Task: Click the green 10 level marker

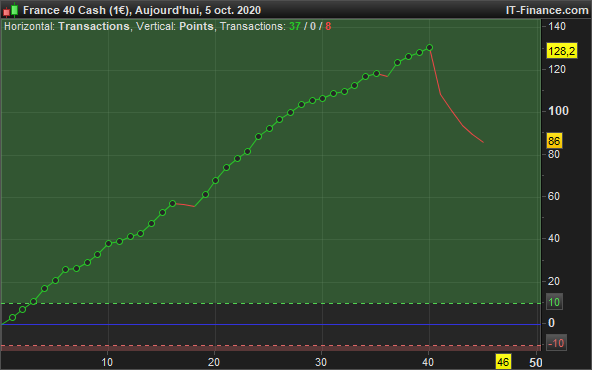Action: [x=554, y=302]
